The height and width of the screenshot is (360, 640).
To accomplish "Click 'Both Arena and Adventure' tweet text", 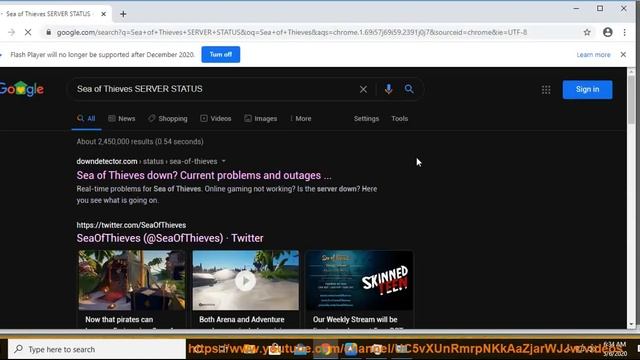I will (242, 320).
